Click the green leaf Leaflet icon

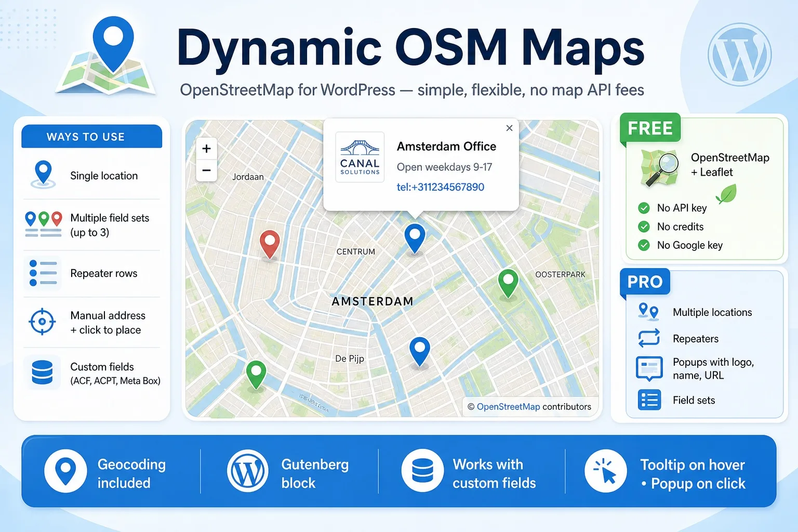tap(726, 194)
